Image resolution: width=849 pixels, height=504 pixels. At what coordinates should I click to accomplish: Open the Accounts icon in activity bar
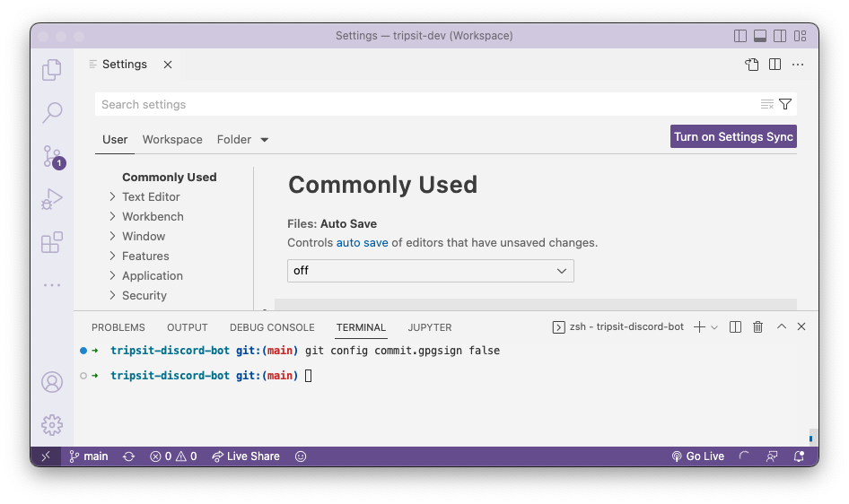point(52,382)
